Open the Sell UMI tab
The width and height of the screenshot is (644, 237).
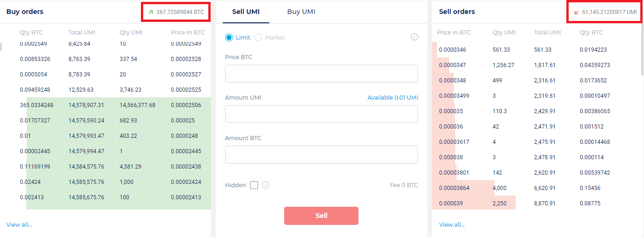click(x=246, y=12)
